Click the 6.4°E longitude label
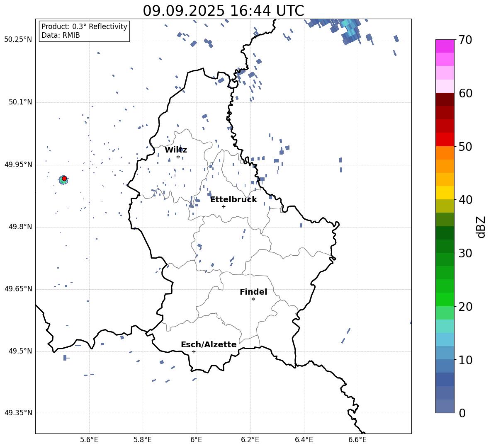The width and height of the screenshot is (491, 448). coord(304,440)
